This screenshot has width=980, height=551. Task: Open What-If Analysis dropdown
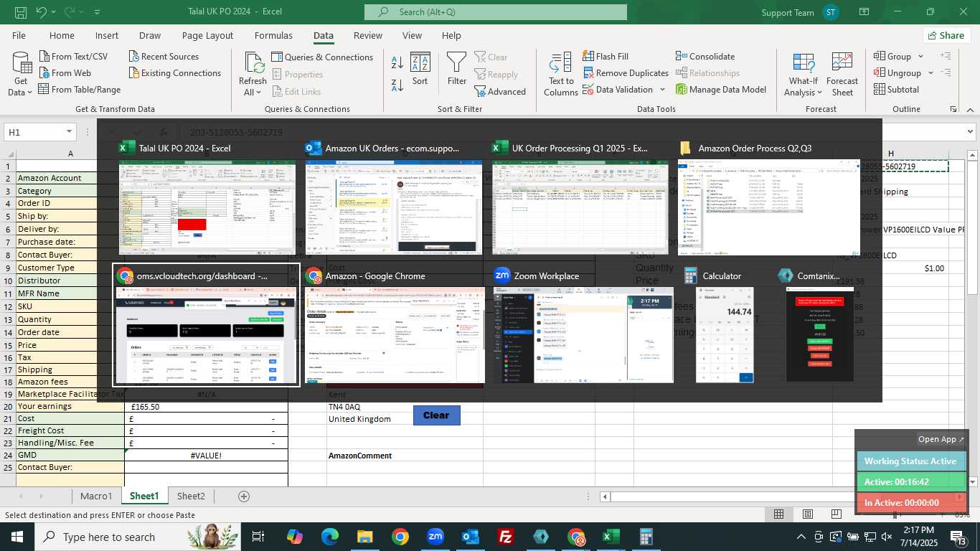pyautogui.click(x=804, y=74)
